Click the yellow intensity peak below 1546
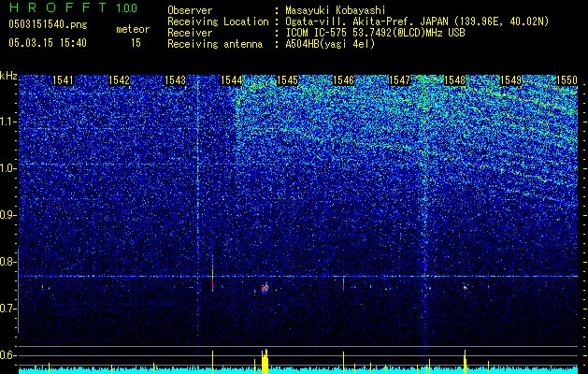Viewport: 588px width, 374px height. coord(343,363)
